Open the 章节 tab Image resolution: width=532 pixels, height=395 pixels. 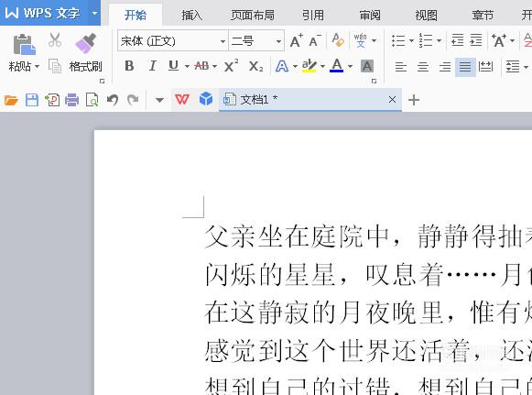[483, 15]
